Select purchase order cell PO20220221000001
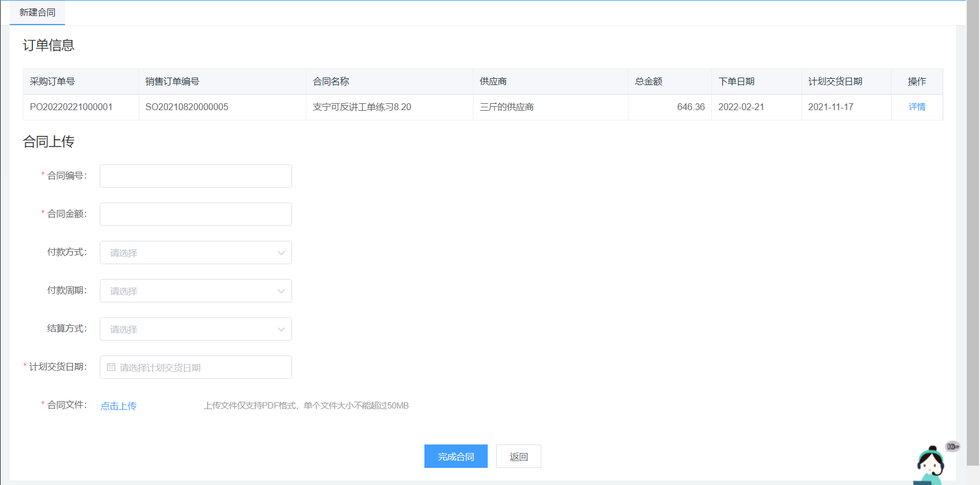This screenshot has width=980, height=485. pos(71,107)
